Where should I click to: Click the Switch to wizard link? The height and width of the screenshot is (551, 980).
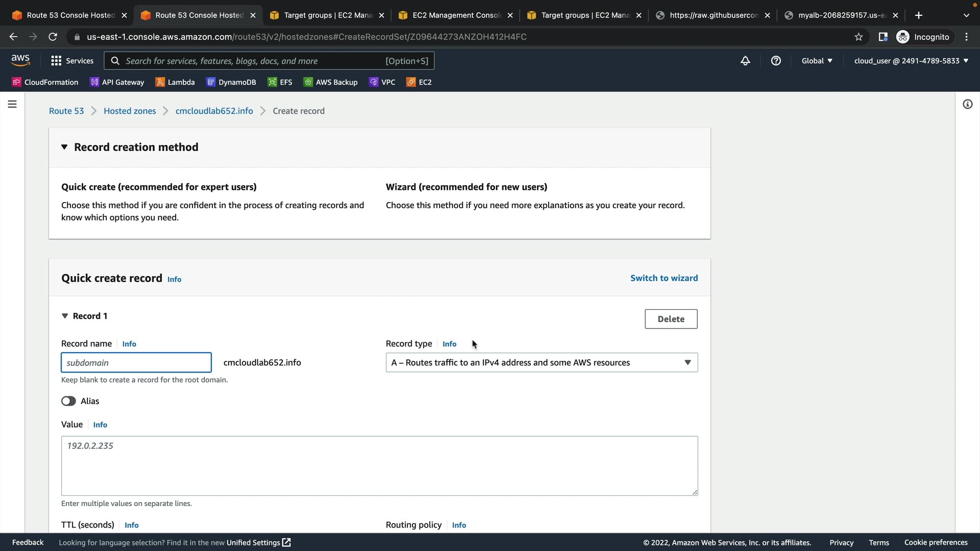[664, 278]
